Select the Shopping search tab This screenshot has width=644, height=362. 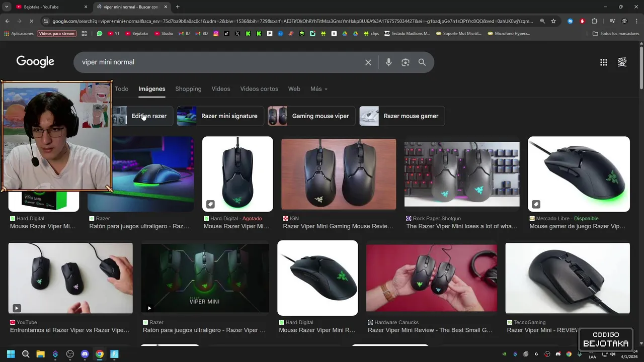[x=188, y=89]
